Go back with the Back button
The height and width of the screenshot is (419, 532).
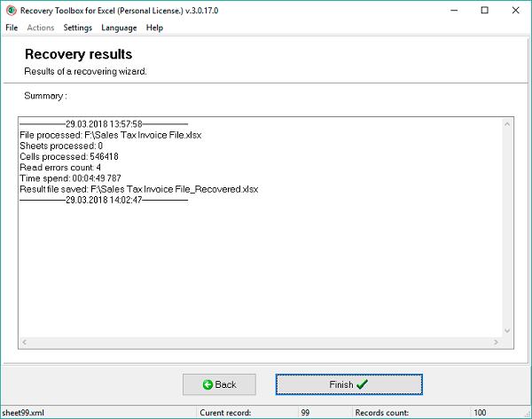click(219, 384)
